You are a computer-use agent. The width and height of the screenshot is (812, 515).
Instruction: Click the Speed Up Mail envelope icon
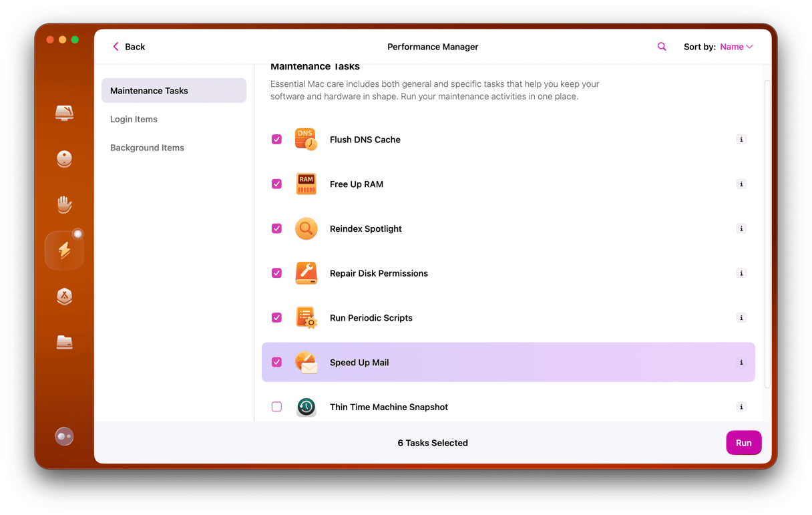[306, 362]
